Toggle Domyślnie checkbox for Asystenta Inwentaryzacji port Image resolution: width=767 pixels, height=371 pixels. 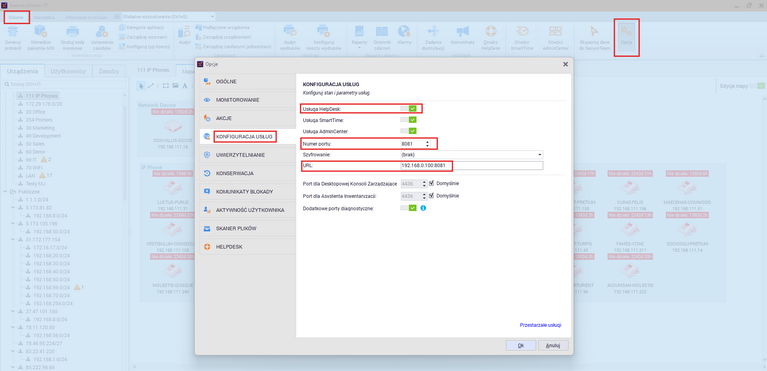(431, 196)
